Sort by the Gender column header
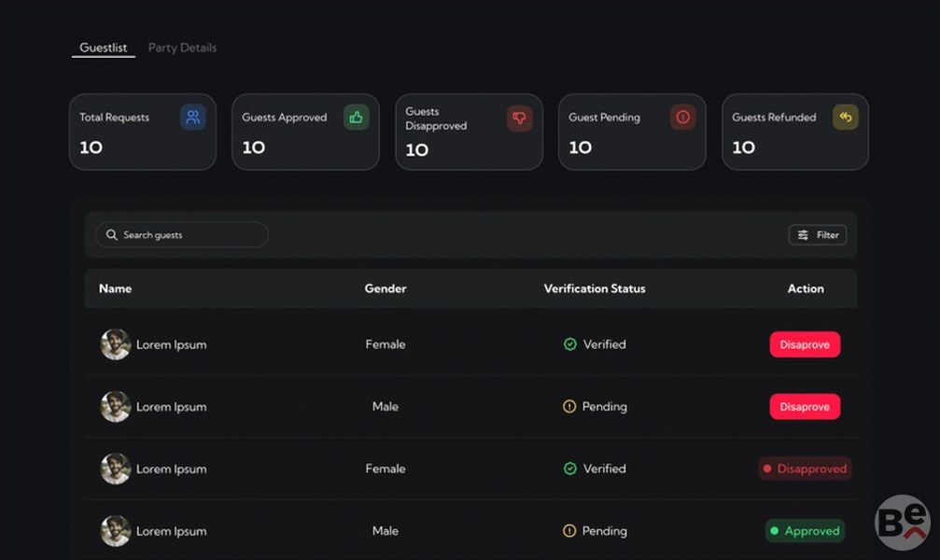Screen dimensions: 940x560 point(386,288)
